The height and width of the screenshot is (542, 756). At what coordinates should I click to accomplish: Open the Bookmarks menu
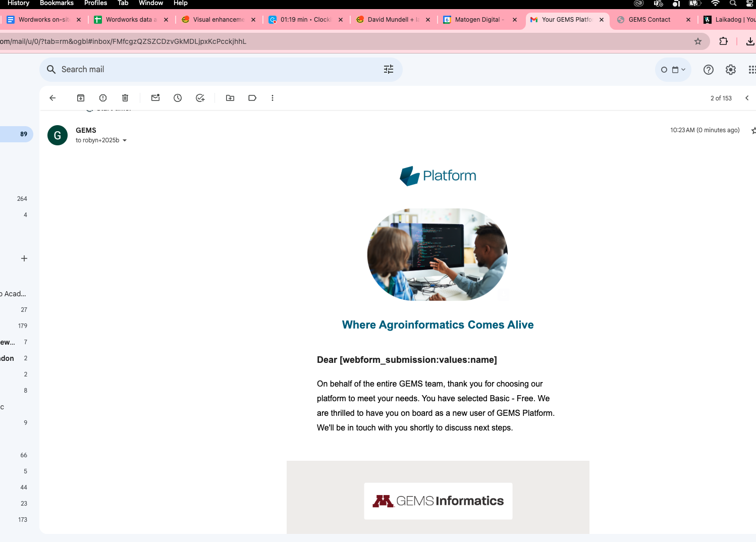(x=57, y=3)
